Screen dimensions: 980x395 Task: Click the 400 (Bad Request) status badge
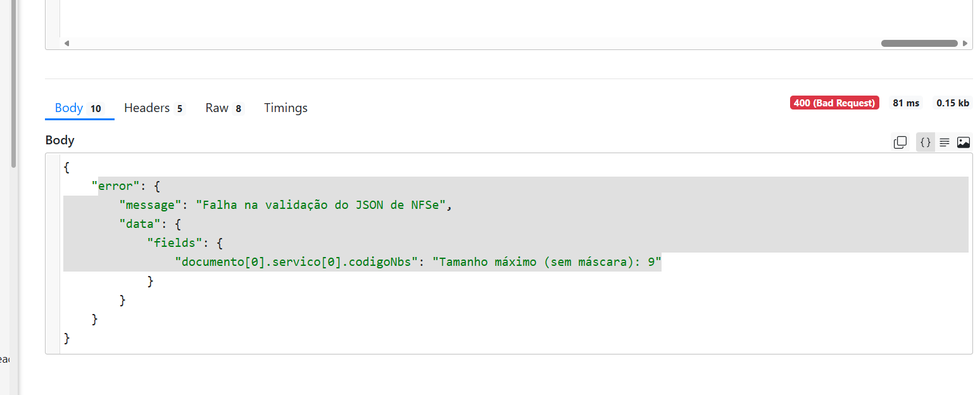pyautogui.click(x=834, y=103)
